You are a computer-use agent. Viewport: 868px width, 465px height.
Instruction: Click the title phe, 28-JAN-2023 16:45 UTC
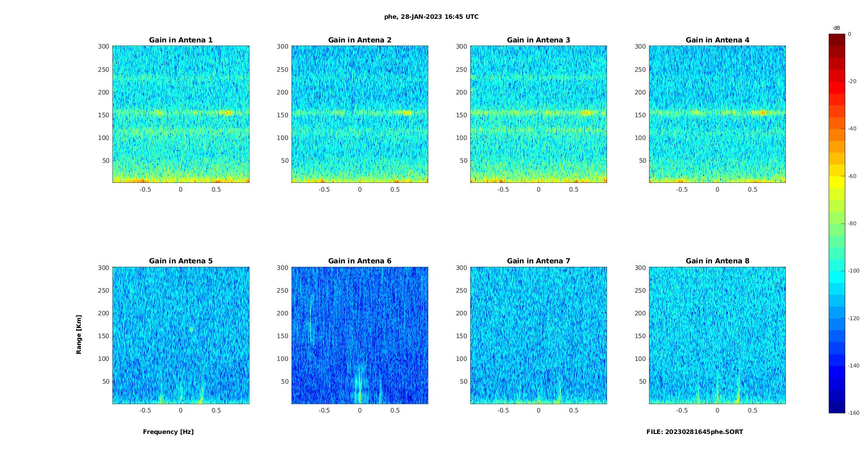pos(431,17)
